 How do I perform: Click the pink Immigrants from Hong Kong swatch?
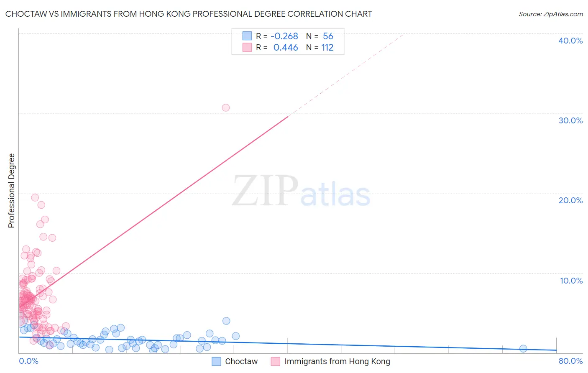pyautogui.click(x=275, y=362)
